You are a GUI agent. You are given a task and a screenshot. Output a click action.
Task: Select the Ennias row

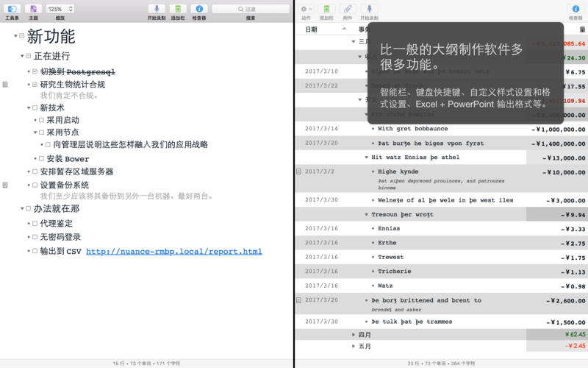[x=389, y=228]
